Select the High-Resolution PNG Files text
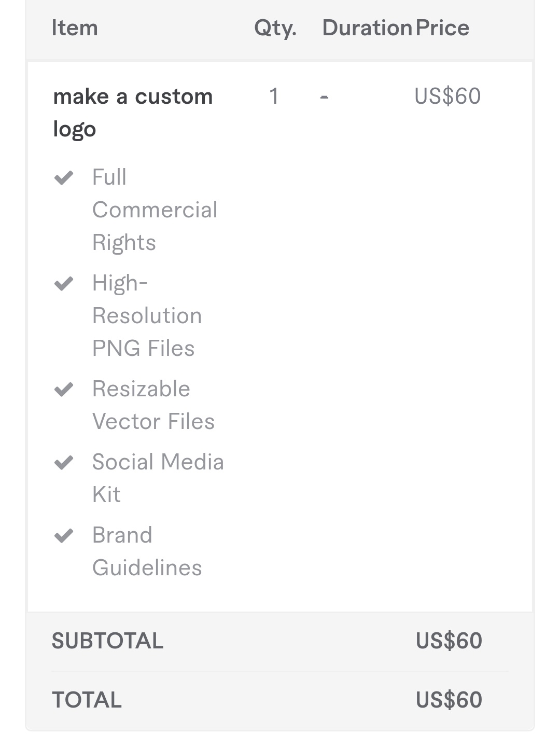The width and height of the screenshot is (560, 734). (147, 316)
